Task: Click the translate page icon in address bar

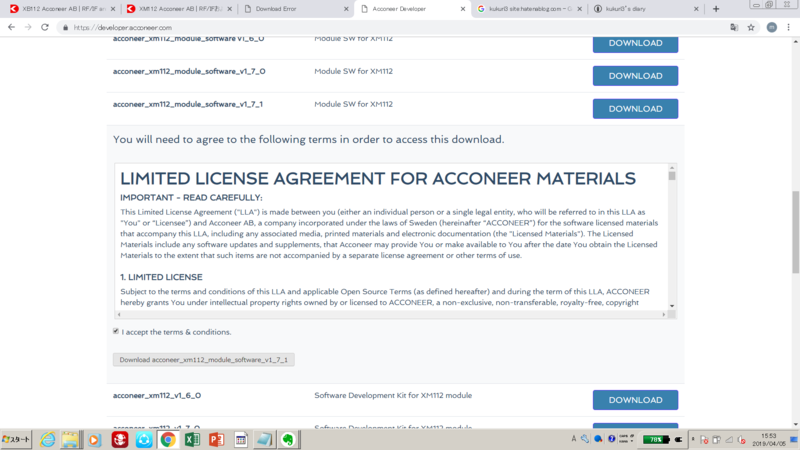Action: tap(734, 28)
